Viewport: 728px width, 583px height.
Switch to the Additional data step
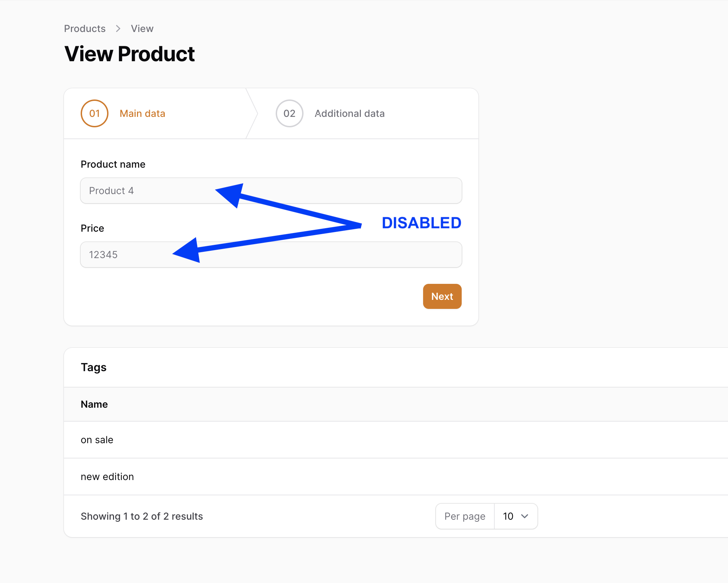349,113
